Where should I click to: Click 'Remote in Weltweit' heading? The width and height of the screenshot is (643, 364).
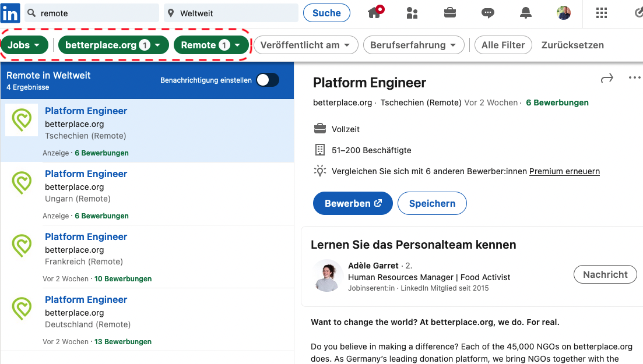(48, 76)
